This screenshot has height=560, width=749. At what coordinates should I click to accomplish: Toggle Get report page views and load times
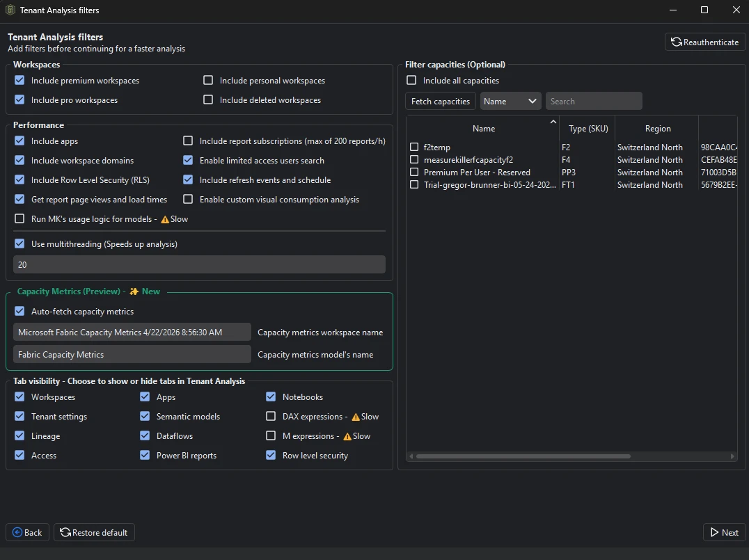(19, 199)
